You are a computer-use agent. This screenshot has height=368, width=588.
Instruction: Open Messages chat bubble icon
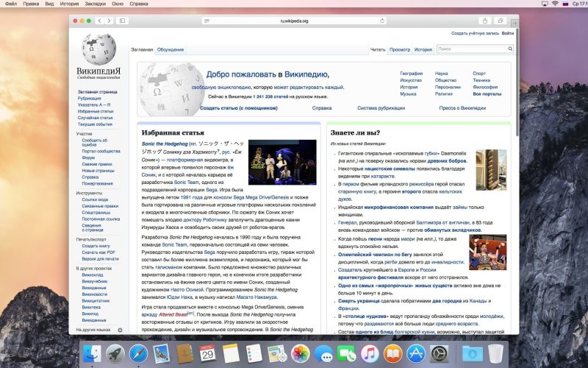point(323,353)
